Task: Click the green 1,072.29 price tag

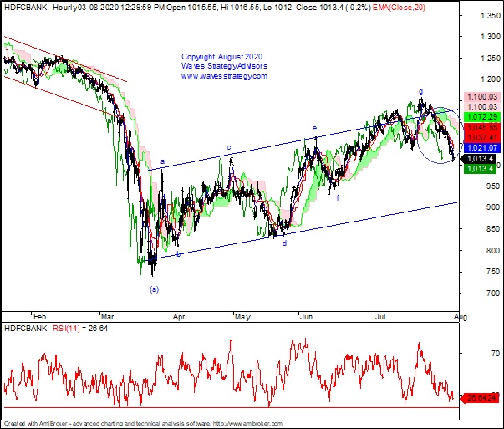Action: 482,117
